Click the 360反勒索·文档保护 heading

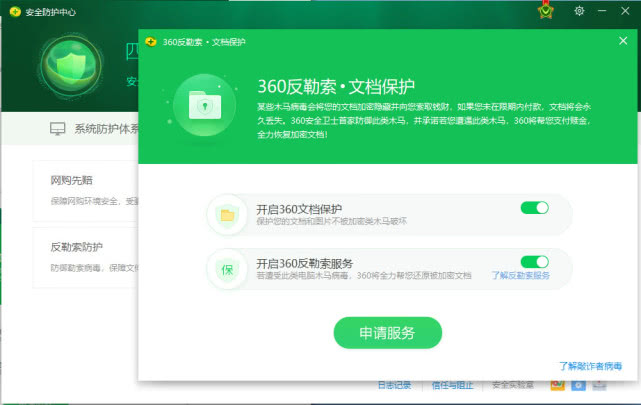point(336,86)
